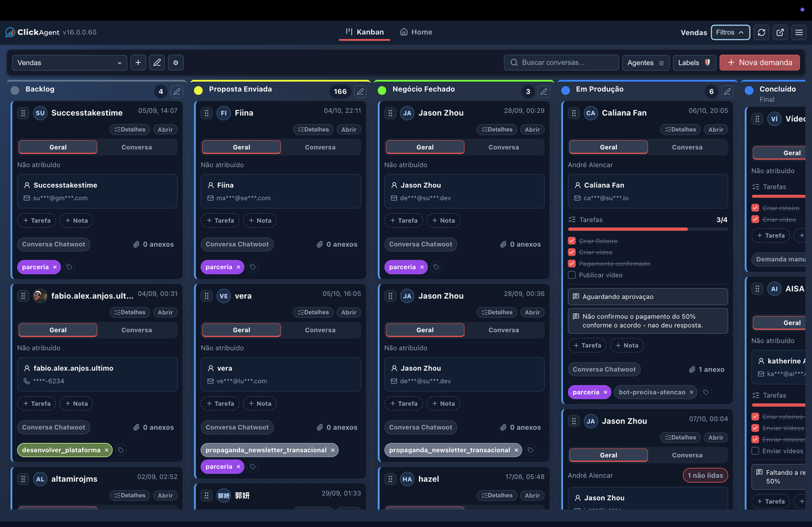Click the yellow Proposta Enviada status dot

pyautogui.click(x=198, y=90)
